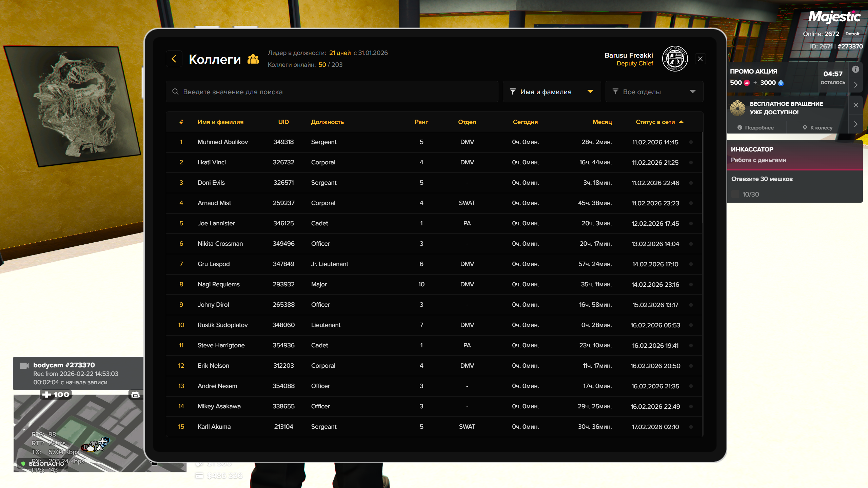Sort by Ранг column header
Screen dimensions: 868x488
coord(421,122)
